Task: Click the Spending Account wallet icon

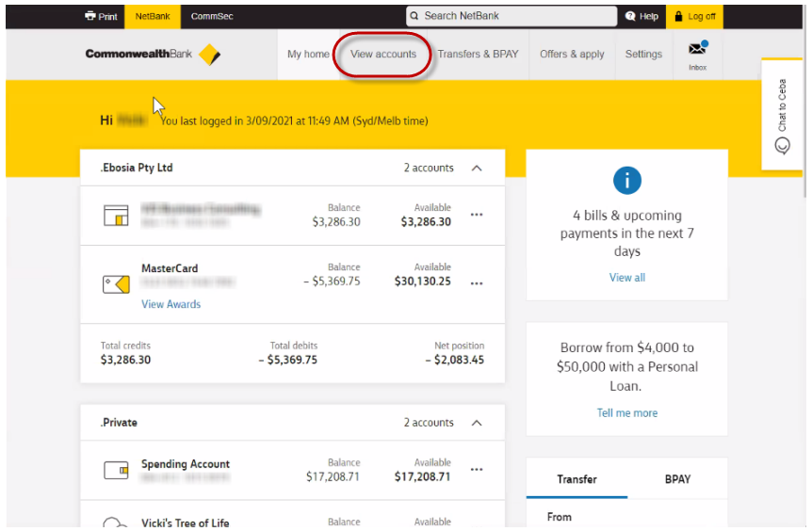Action: 116,471
